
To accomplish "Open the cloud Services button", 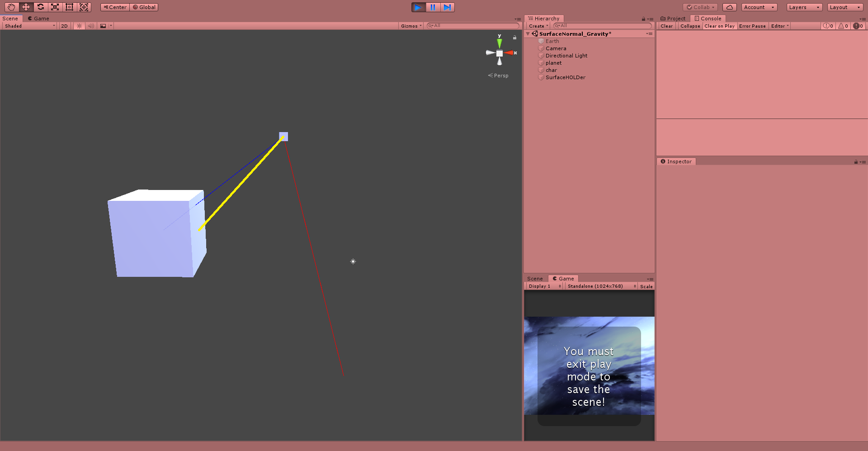I will 729,7.
